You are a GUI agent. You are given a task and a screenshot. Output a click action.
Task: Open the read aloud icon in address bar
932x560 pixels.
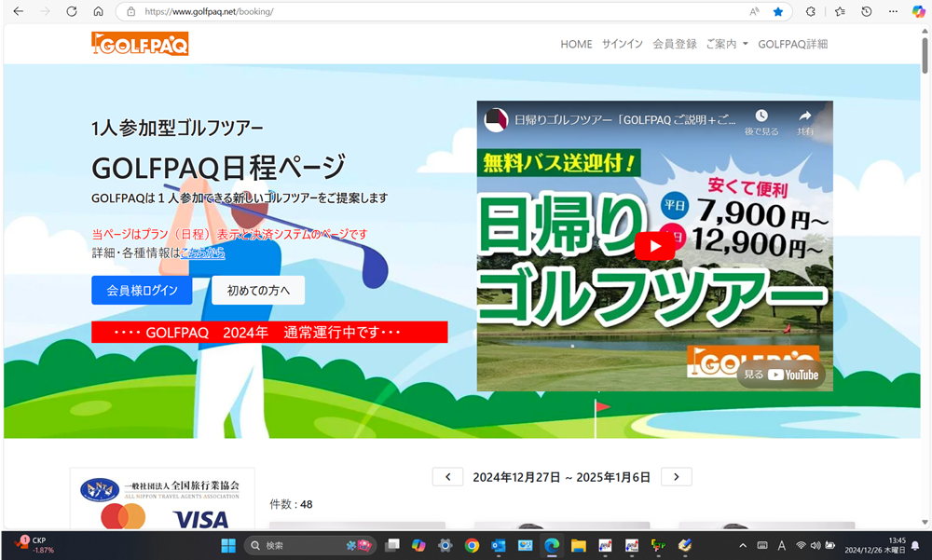tap(754, 11)
